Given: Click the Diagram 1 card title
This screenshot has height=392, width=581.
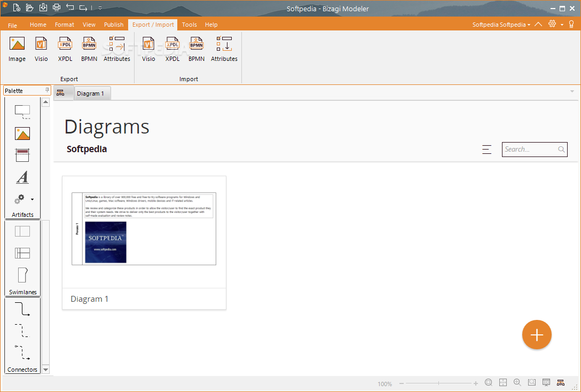Looking at the screenshot, I should [x=90, y=299].
